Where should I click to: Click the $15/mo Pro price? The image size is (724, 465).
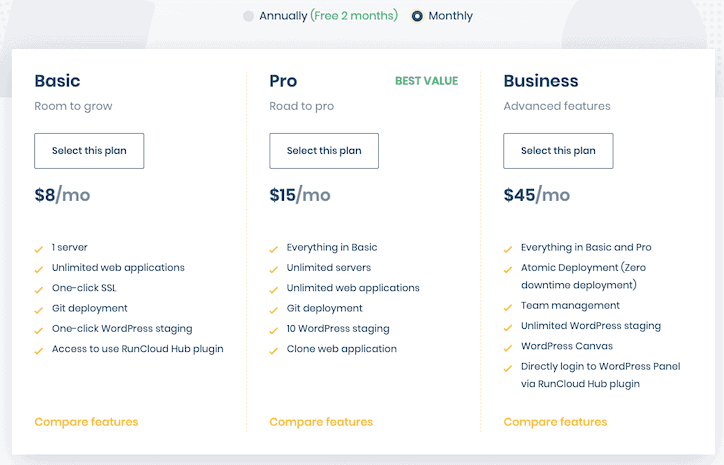pos(300,195)
